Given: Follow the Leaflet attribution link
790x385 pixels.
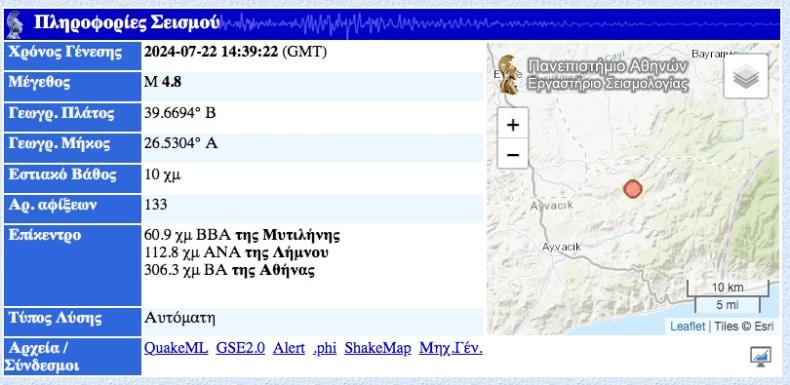Looking at the screenshot, I should pos(687,326).
